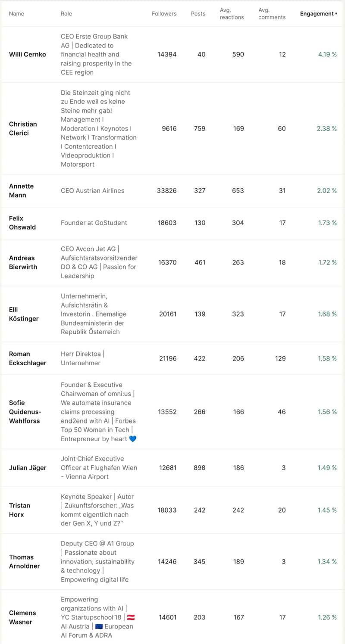This screenshot has width=345, height=644.
Task: Click Elli Köstinger's name
Action: (x=24, y=314)
